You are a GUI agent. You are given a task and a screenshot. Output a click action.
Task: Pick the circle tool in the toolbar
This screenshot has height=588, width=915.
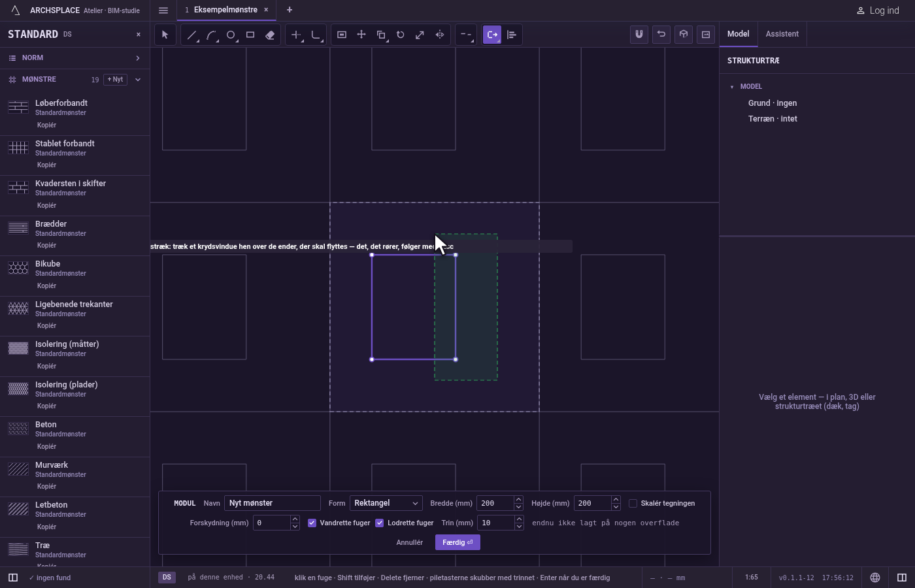tap(231, 35)
